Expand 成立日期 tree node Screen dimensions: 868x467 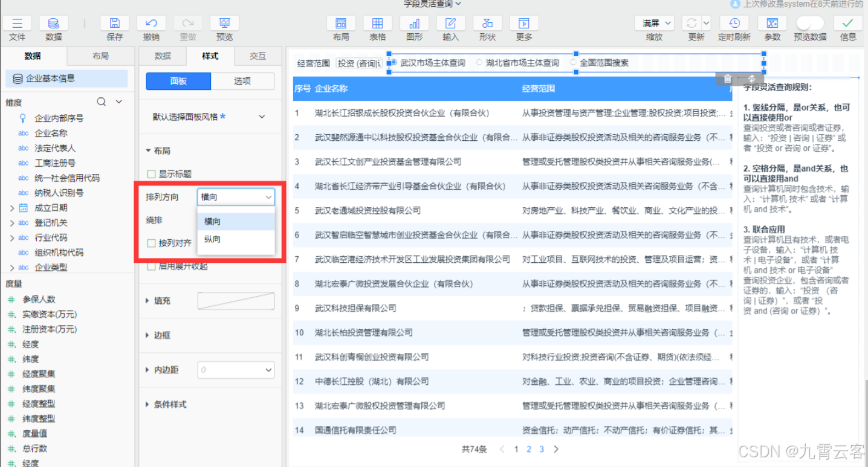tap(11, 208)
